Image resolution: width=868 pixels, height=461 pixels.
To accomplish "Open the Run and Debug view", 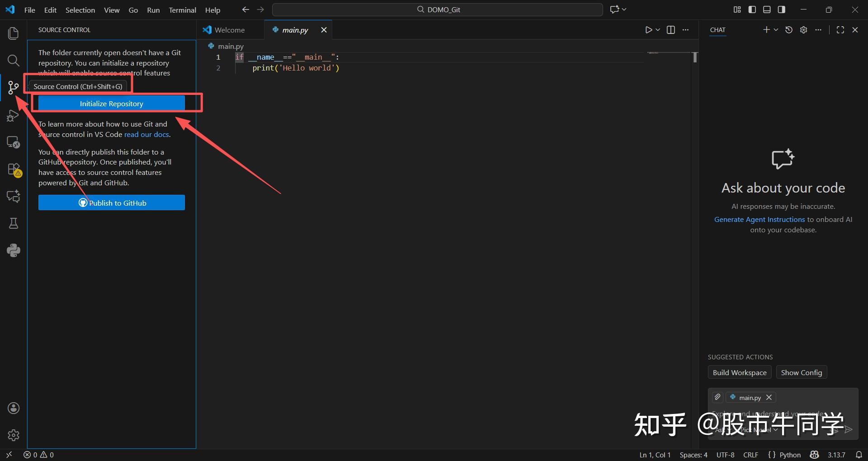I will pos(13,116).
